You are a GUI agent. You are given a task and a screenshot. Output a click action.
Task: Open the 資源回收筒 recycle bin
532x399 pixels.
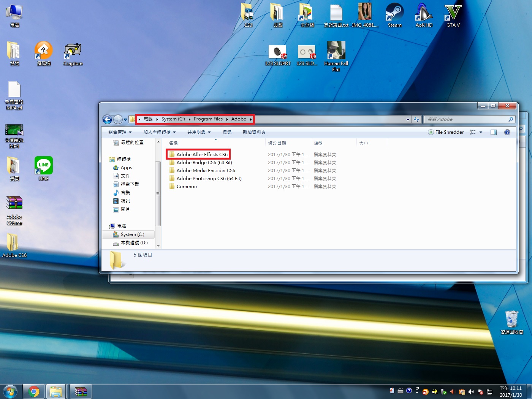511,322
